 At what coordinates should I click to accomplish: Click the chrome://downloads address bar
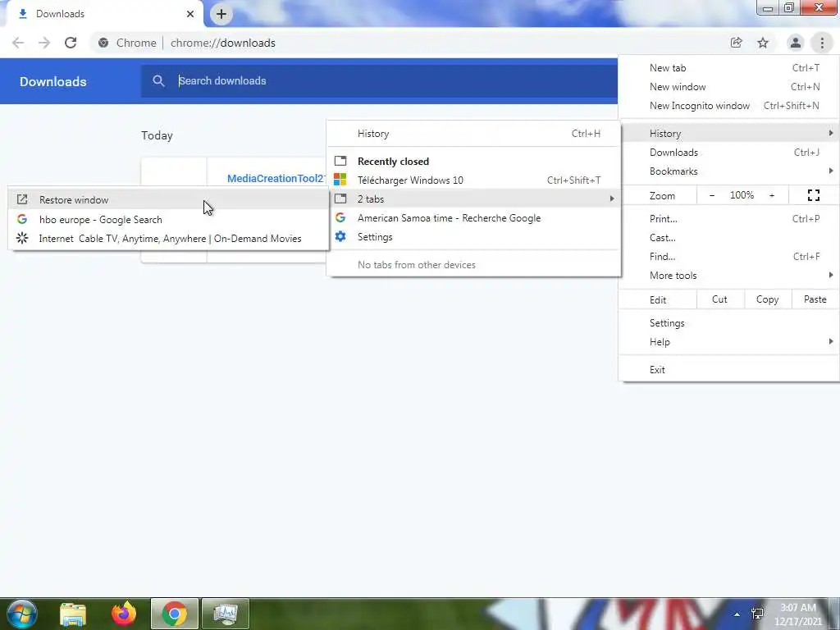click(407, 43)
